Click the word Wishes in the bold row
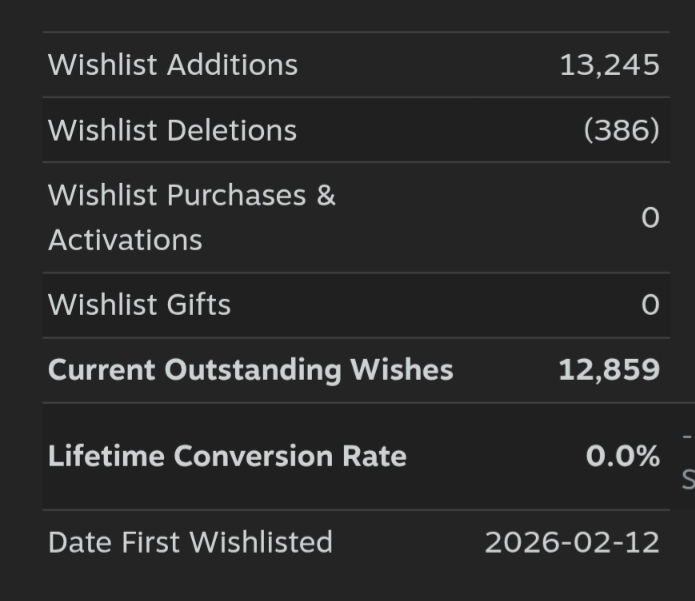 point(401,370)
